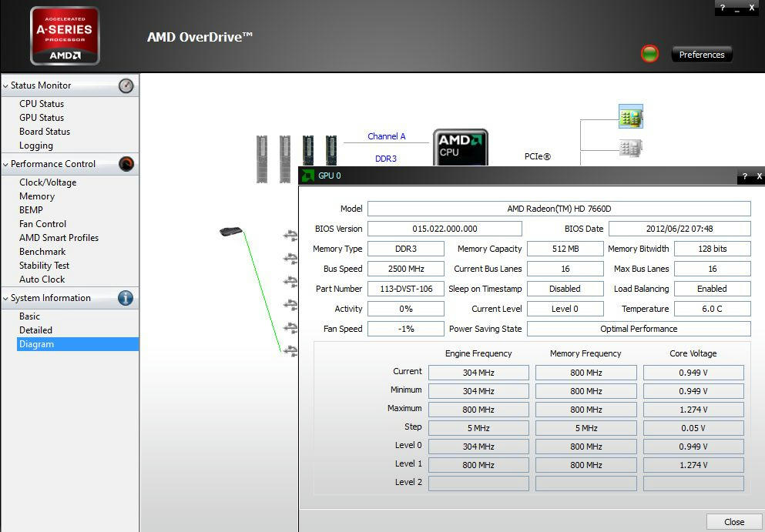This screenshot has width=765, height=532.
Task: Open the Auto Clock page
Action: click(42, 279)
